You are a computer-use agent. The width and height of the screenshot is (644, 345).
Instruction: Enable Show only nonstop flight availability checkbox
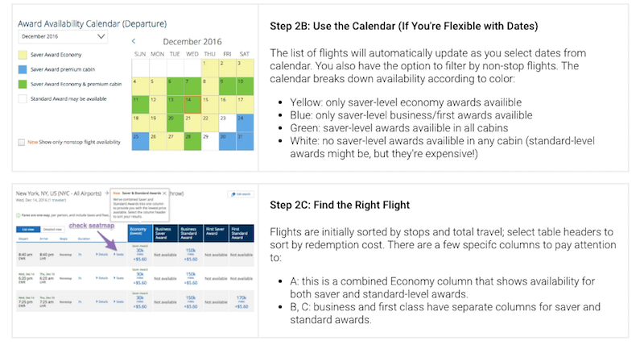coord(22,143)
